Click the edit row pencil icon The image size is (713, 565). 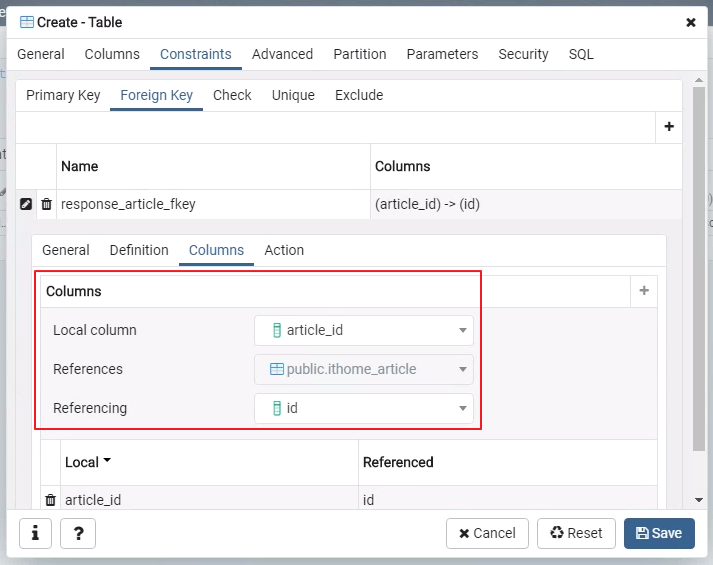(x=27, y=204)
